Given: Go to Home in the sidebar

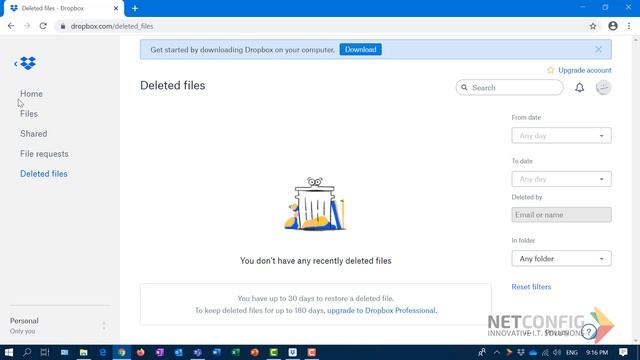Looking at the screenshot, I should coord(31,94).
